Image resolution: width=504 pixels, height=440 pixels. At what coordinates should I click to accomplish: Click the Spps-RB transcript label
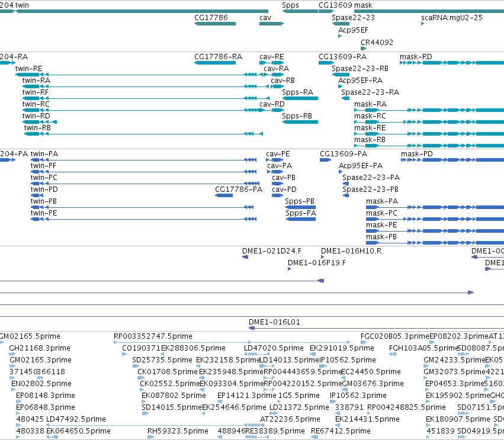(297, 116)
